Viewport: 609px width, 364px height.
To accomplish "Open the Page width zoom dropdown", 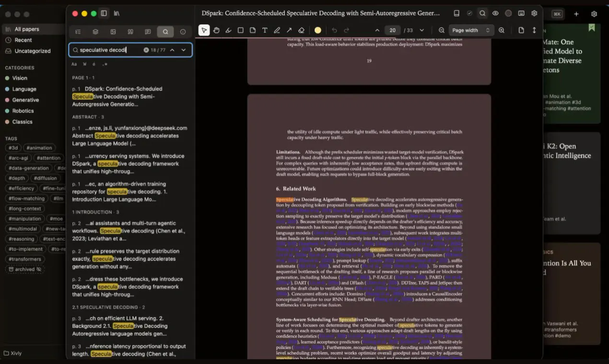I will click(471, 30).
